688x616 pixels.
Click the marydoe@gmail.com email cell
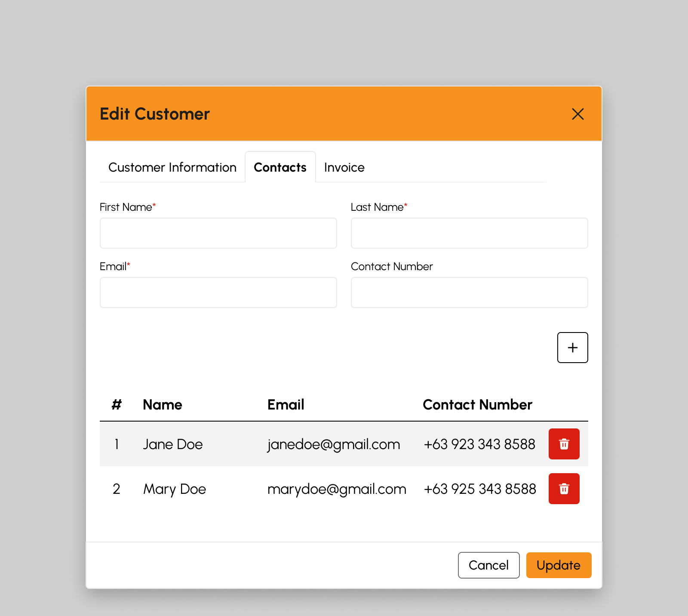[337, 490]
